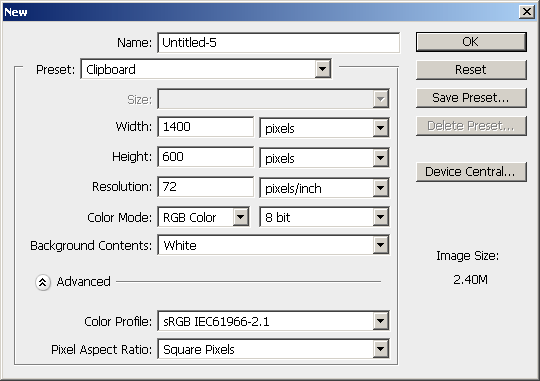Open the Color Profile dropdown

click(x=273, y=321)
